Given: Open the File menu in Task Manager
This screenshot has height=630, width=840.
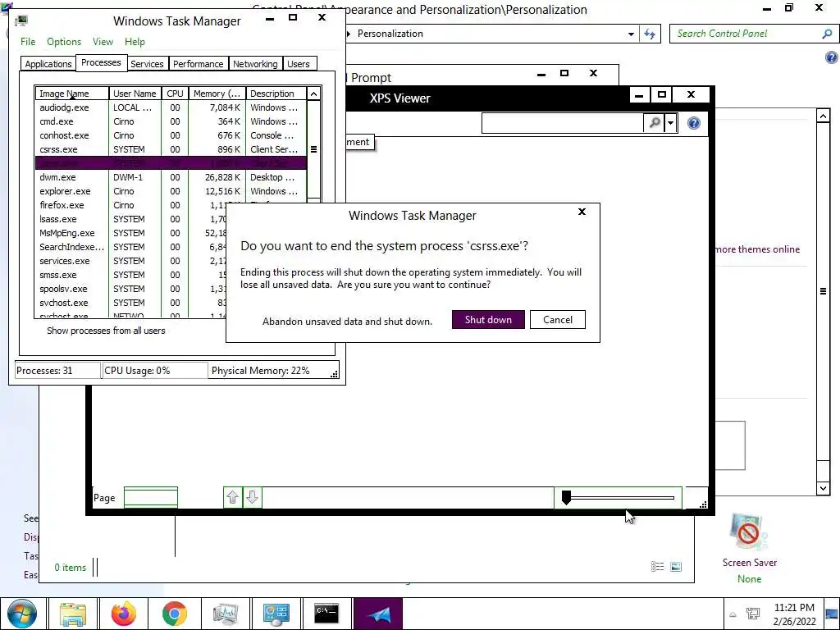Looking at the screenshot, I should (x=28, y=42).
